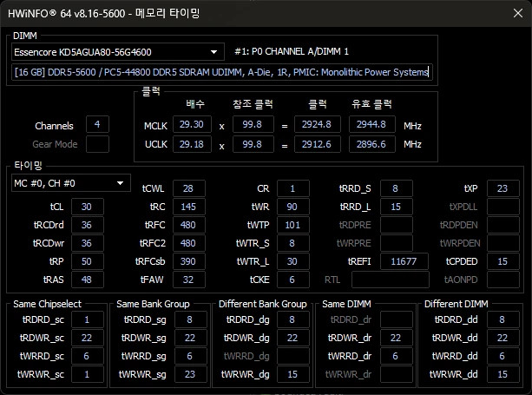Select the tRFCsb value 390
532x395 pixels.
point(189,261)
